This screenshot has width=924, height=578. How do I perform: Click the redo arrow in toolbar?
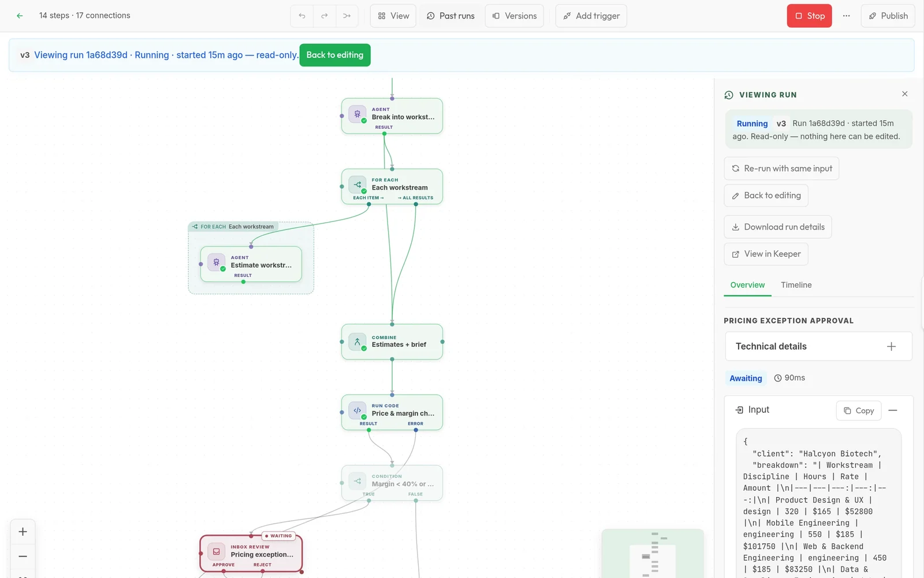[x=325, y=16]
